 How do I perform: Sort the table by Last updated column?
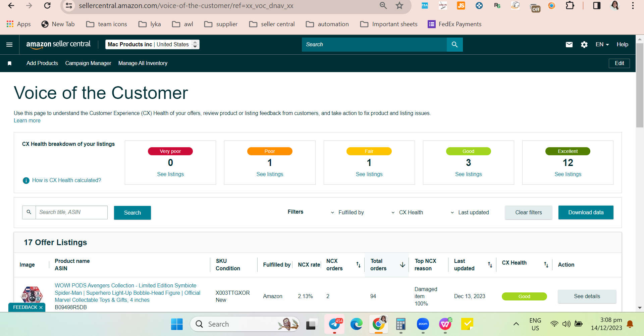[490, 265]
